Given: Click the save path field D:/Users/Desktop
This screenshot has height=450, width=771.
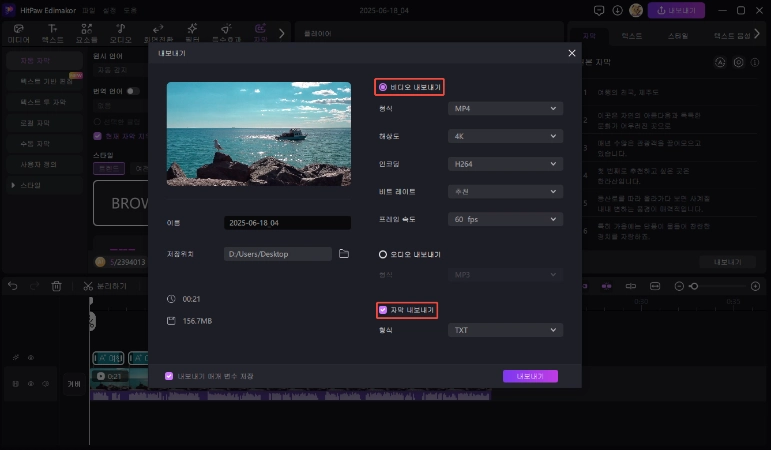Looking at the screenshot, I should [x=278, y=254].
